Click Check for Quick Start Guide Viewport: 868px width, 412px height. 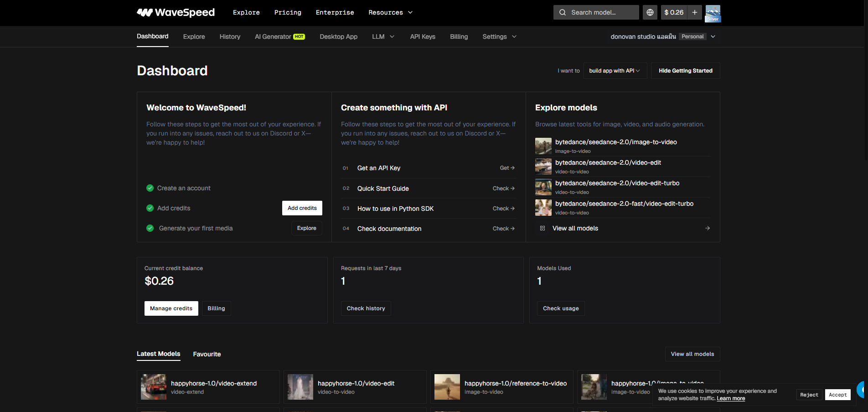click(504, 188)
